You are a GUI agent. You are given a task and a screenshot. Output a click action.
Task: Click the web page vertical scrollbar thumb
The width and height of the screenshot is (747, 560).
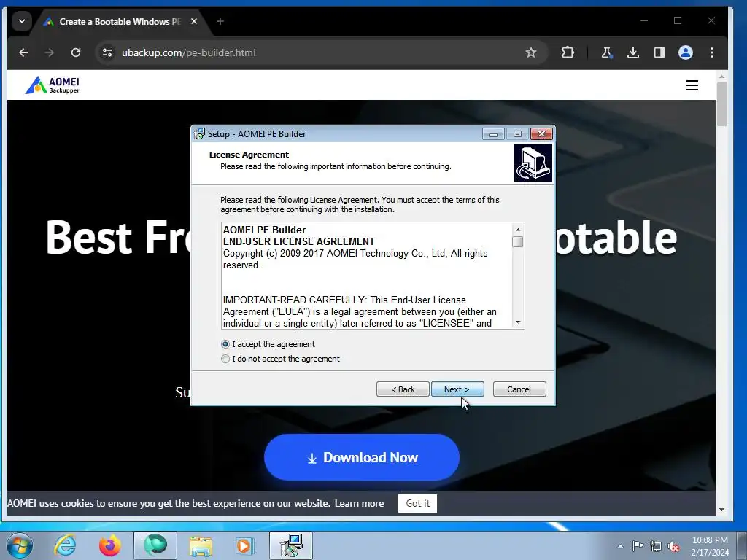[721, 104]
